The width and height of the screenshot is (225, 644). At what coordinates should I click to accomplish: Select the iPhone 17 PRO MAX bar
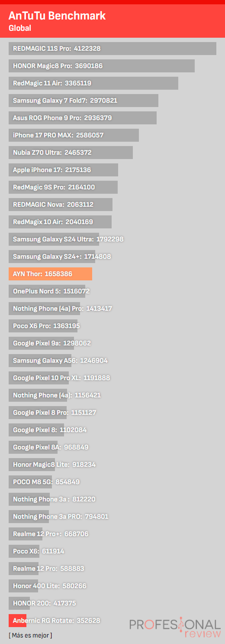click(x=74, y=135)
